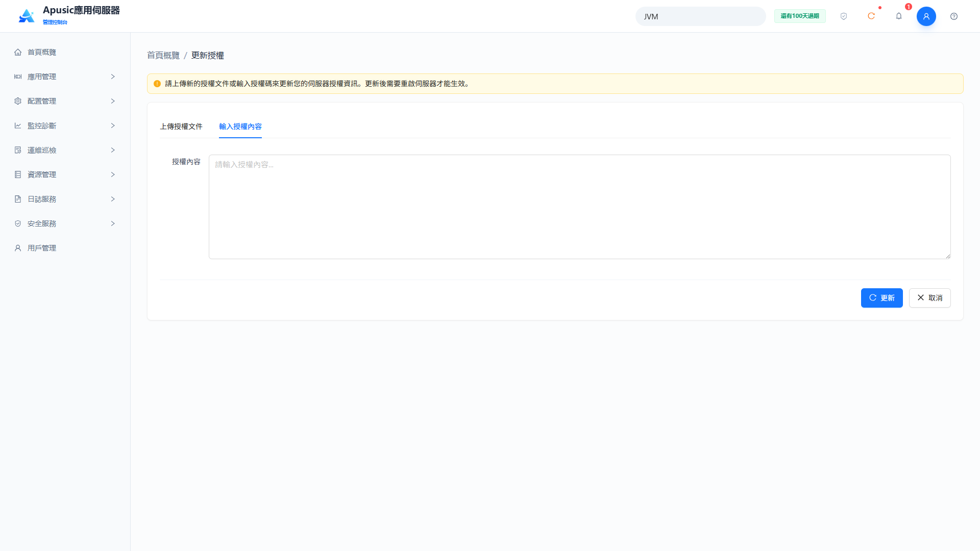This screenshot has width=980, height=551.
Task: Click the shield icon for 安全服務
Action: 18,223
